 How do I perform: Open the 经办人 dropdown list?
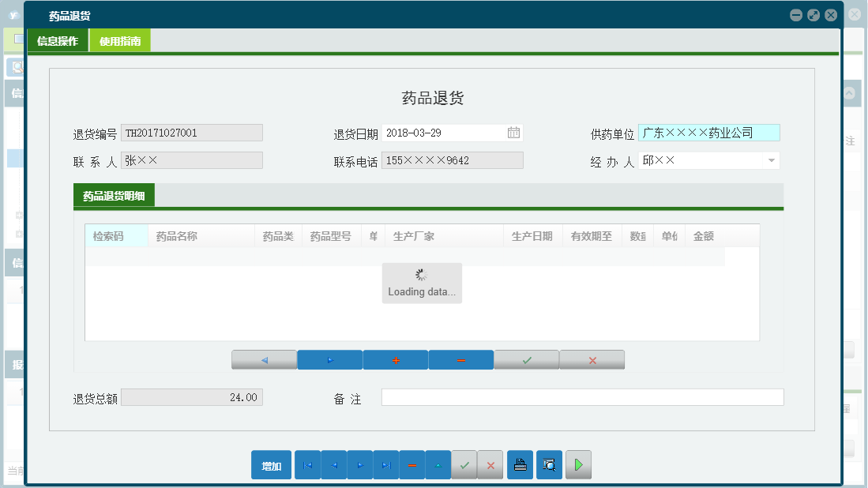(772, 160)
